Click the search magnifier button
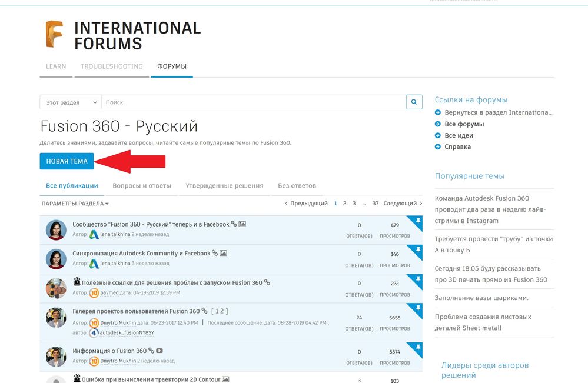The width and height of the screenshot is (588, 383). (x=414, y=102)
